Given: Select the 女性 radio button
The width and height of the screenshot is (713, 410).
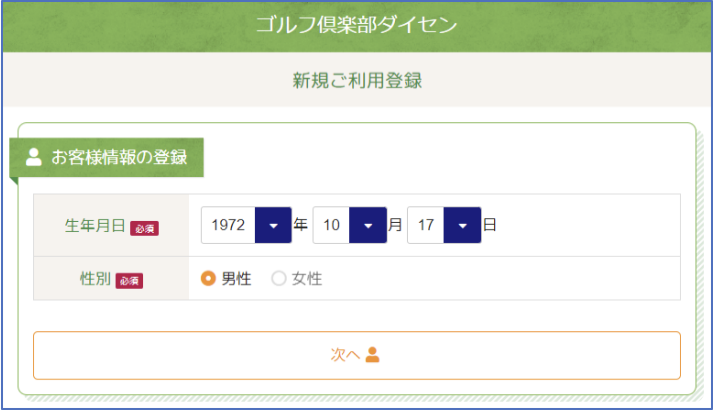Looking at the screenshot, I should [x=279, y=279].
